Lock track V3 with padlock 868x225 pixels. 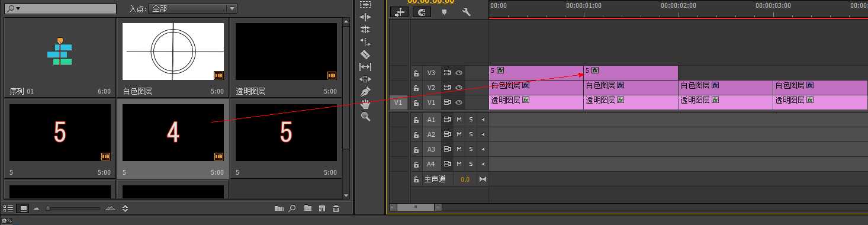pyautogui.click(x=416, y=73)
